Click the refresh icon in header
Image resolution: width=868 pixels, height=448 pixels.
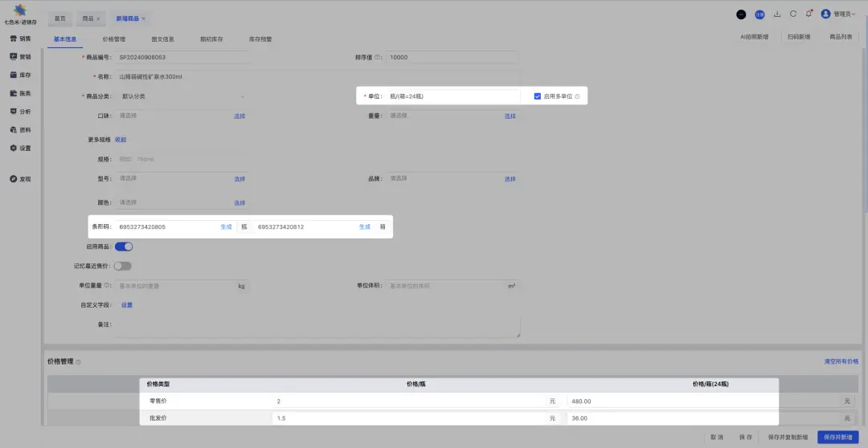tap(793, 14)
